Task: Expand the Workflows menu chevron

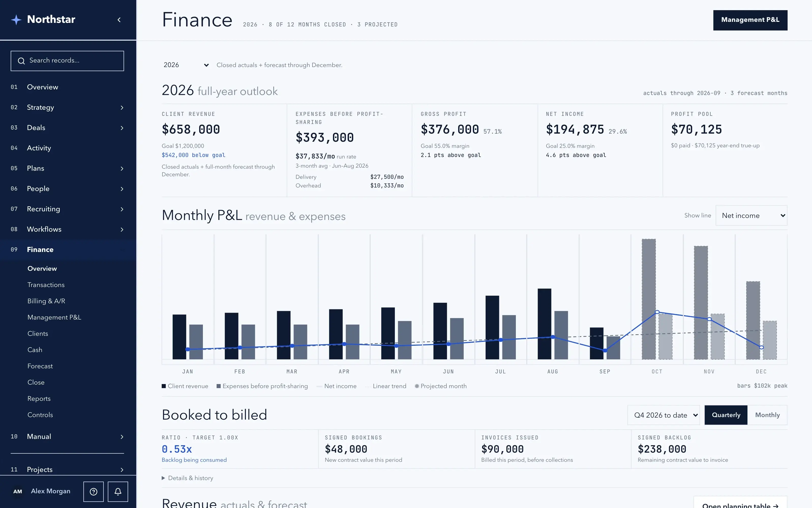Action: [x=122, y=229]
